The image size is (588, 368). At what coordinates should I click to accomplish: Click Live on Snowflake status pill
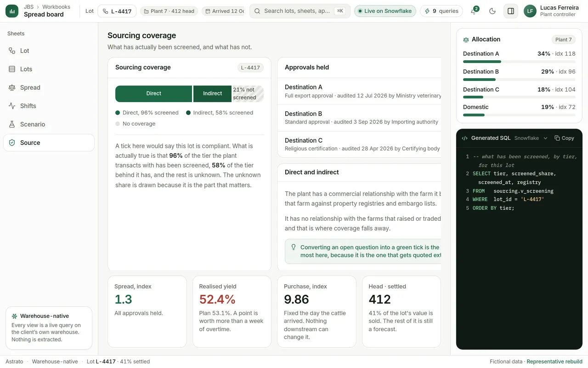(x=385, y=11)
